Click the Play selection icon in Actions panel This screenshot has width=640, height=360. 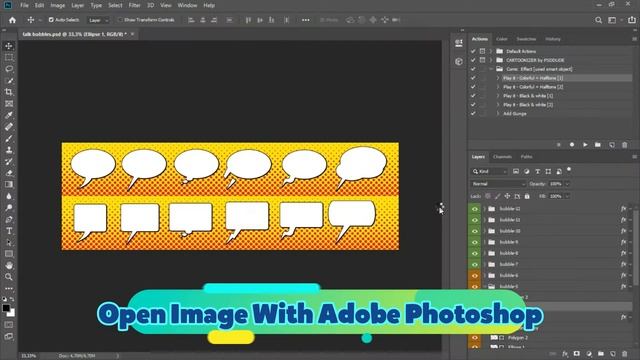click(585, 145)
